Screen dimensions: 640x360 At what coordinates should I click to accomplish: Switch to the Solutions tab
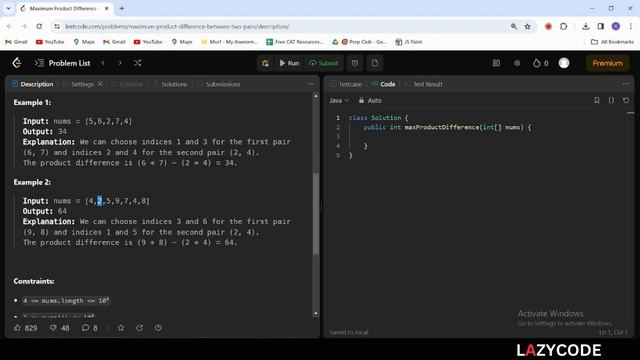click(170, 84)
